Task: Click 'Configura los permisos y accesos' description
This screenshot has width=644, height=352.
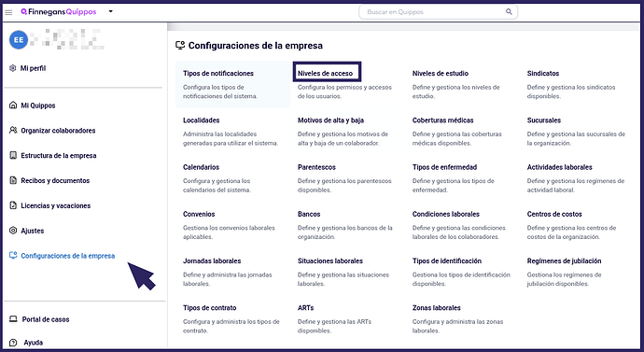Action: click(x=344, y=92)
